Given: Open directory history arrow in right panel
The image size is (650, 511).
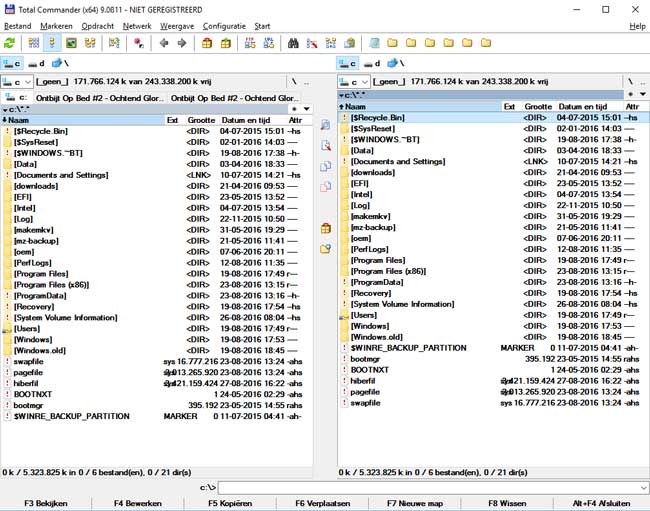Looking at the screenshot, I should (x=643, y=94).
